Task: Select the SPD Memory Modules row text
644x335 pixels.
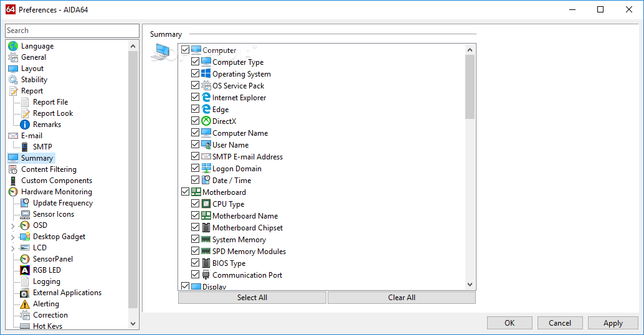Action: click(249, 252)
